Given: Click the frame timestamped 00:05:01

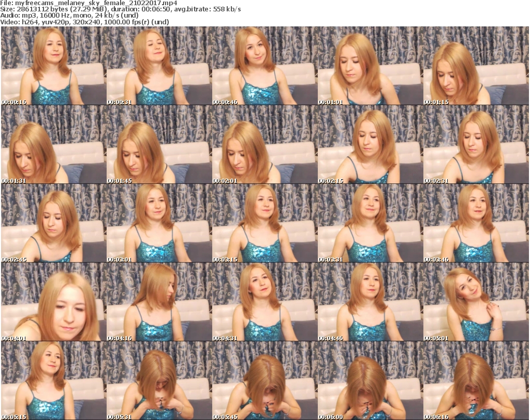Looking at the screenshot, I should click(x=476, y=302).
